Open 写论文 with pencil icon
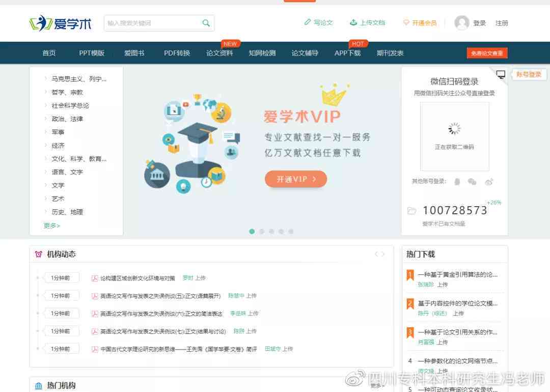The width and height of the screenshot is (550, 392). click(318, 23)
